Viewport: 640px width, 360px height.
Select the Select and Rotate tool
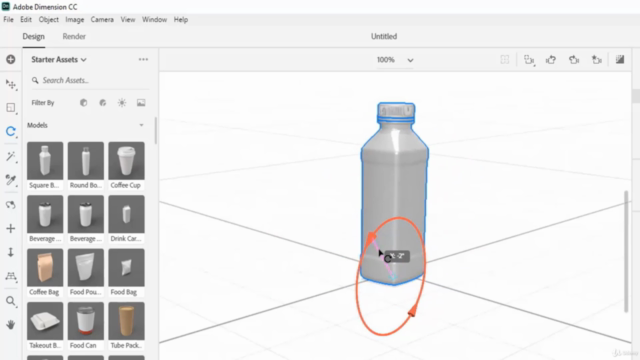point(11,131)
